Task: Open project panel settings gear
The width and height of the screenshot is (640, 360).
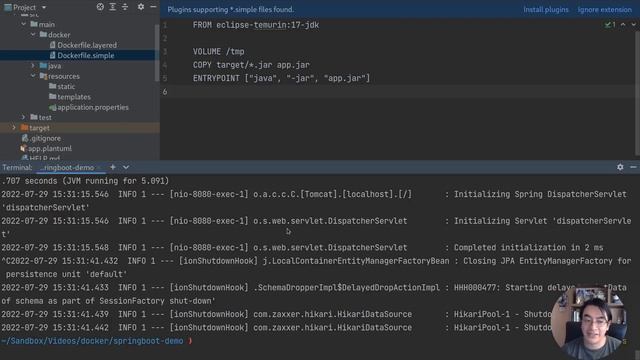Action: coord(141,7)
